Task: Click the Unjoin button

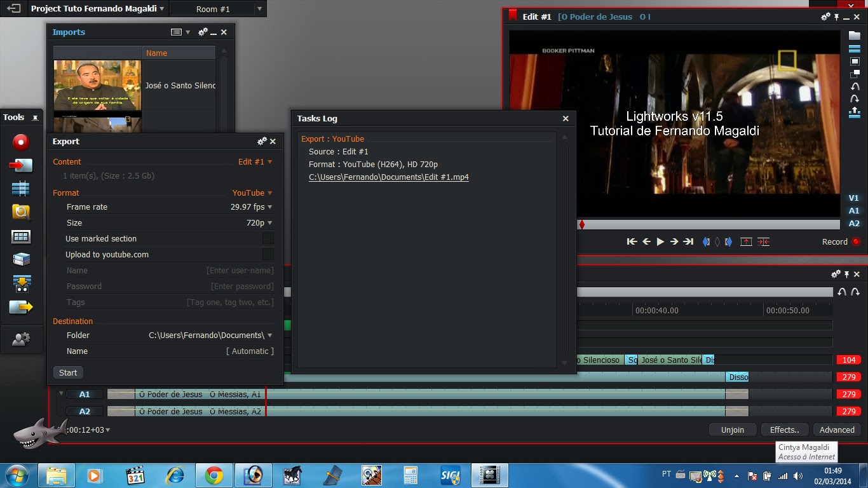Action: tap(733, 430)
